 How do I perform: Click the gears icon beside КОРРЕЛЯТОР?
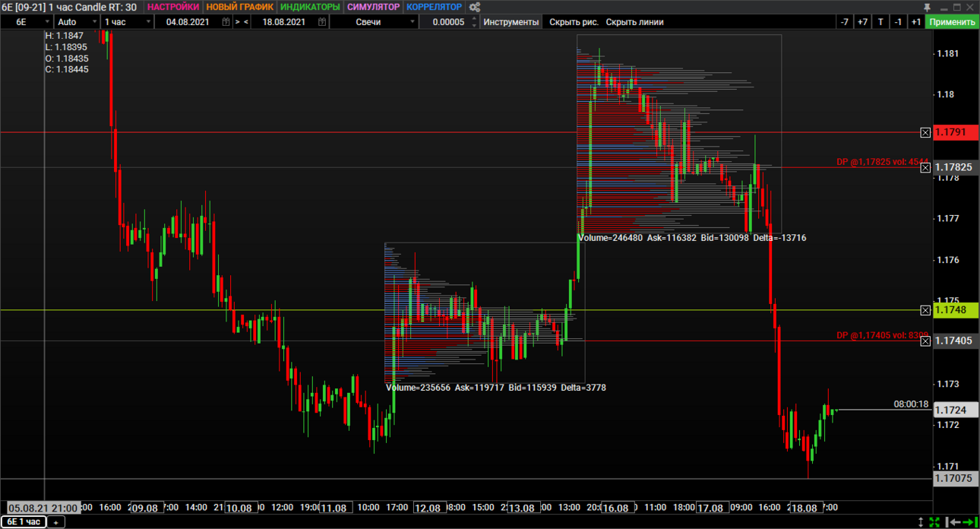(475, 7)
